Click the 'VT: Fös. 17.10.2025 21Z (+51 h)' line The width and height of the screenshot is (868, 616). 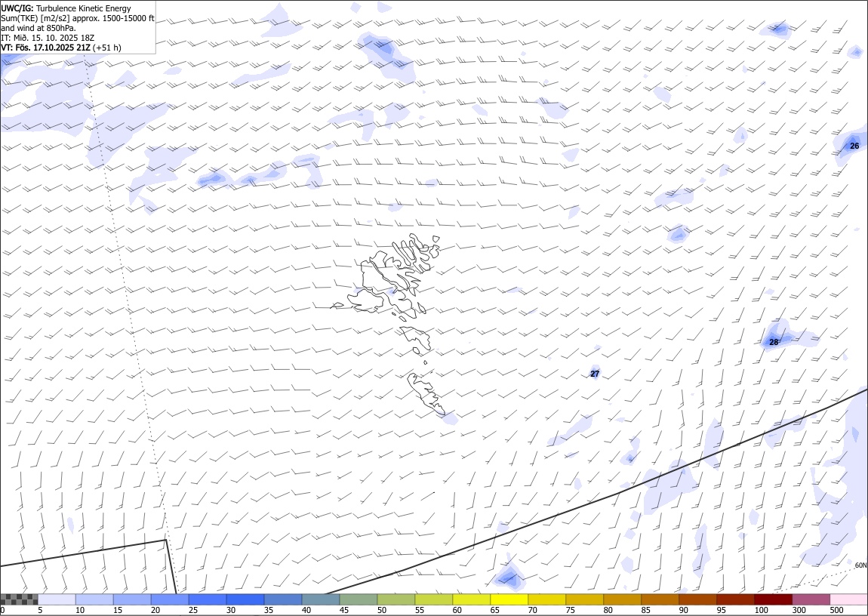(61, 48)
